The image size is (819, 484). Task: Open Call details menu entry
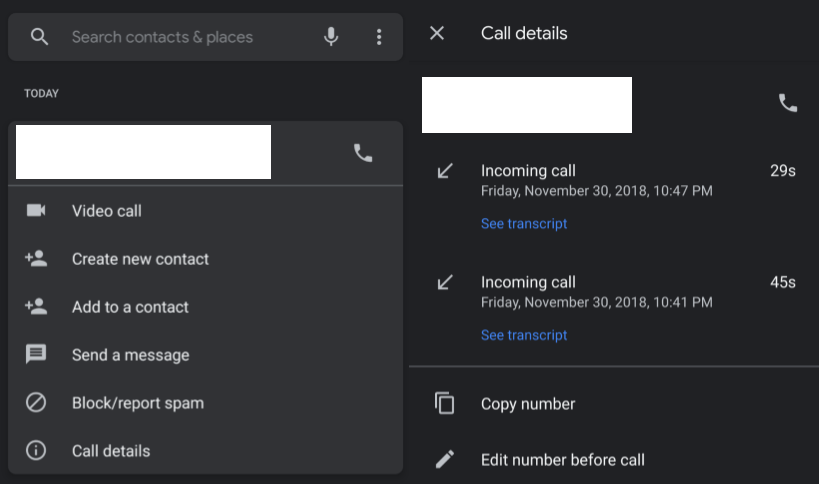[x=111, y=451]
